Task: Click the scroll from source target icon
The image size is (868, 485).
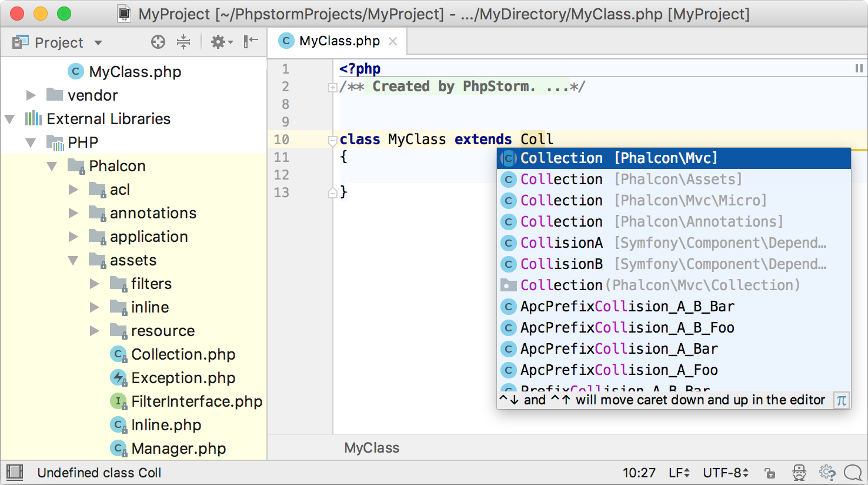Action: point(158,42)
